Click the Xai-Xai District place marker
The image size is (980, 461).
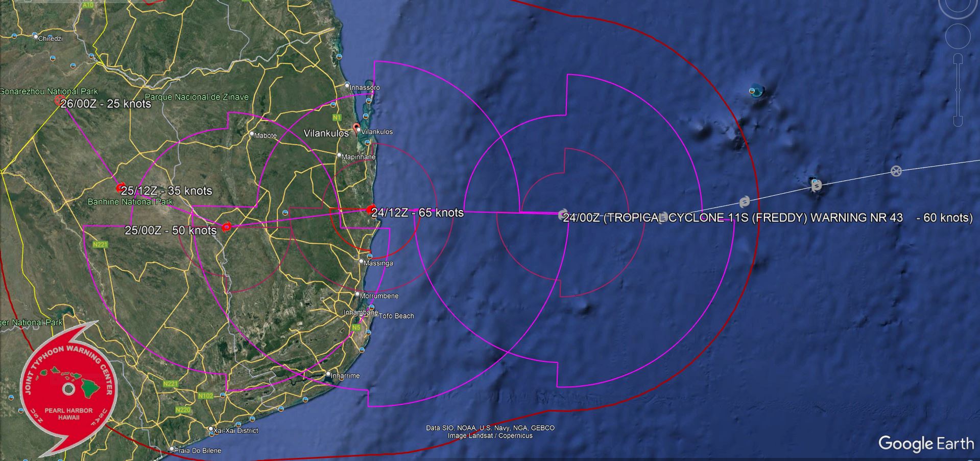coord(211,429)
